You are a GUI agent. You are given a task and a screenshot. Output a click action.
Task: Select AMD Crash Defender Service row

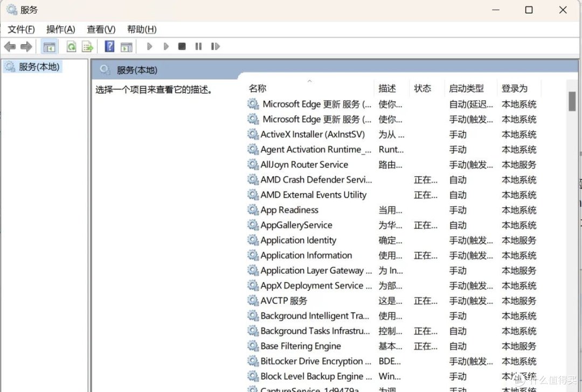[392, 180]
